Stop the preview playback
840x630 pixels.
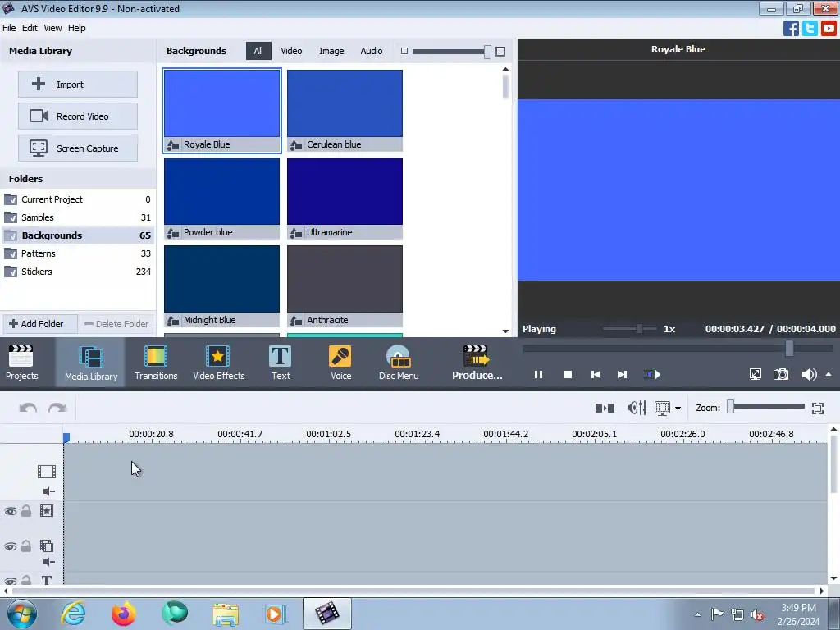pyautogui.click(x=568, y=374)
